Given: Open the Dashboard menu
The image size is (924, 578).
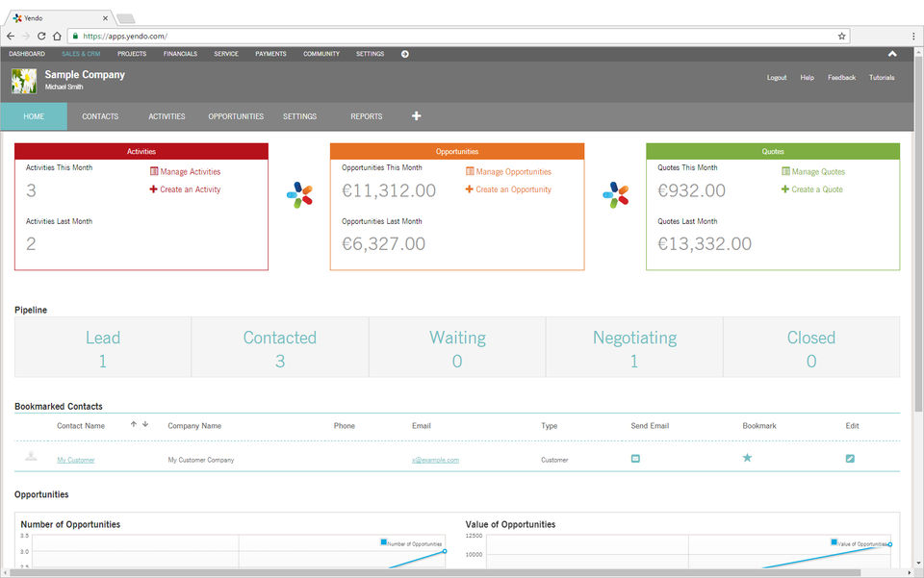Looking at the screenshot, I should 27,54.
